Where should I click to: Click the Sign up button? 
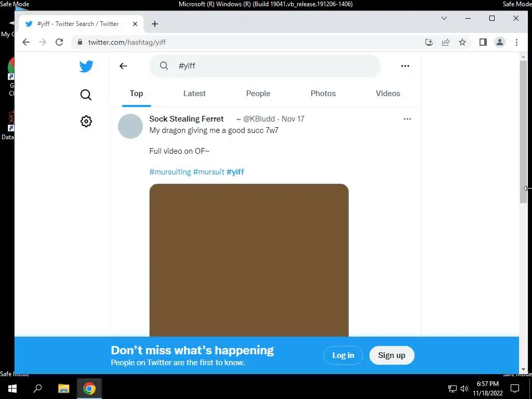(x=392, y=355)
